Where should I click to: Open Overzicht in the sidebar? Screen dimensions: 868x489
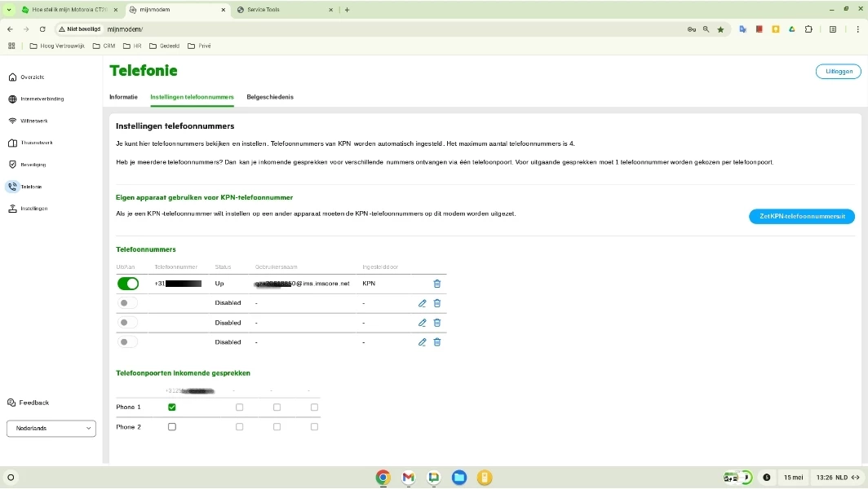pos(27,77)
